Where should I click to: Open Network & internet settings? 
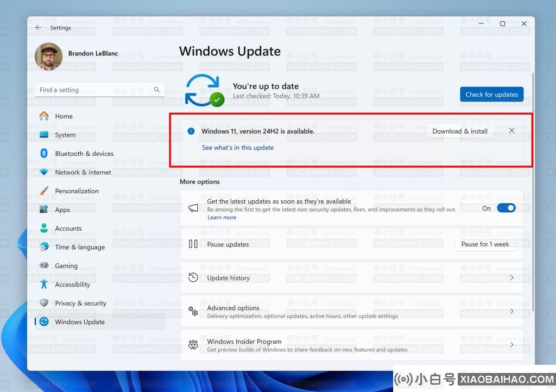pyautogui.click(x=83, y=172)
